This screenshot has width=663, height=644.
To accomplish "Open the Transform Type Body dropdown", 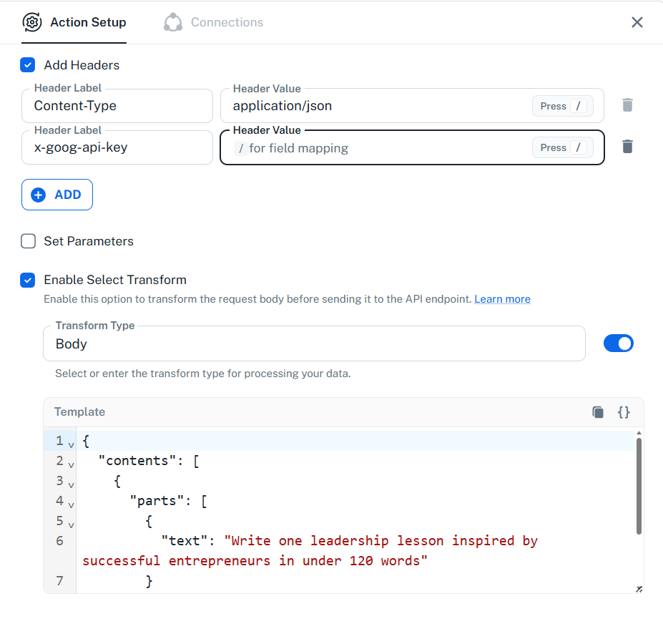I will coord(314,343).
